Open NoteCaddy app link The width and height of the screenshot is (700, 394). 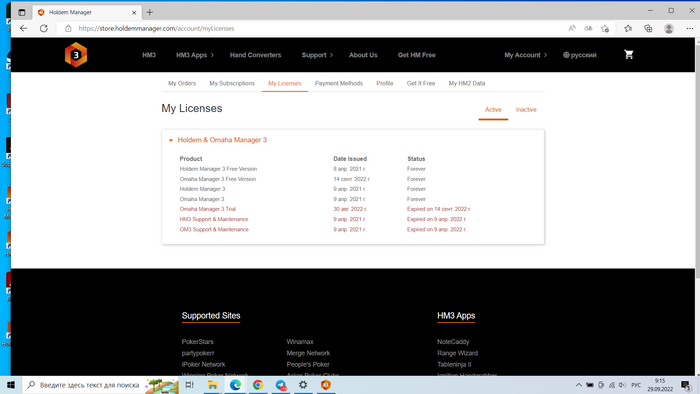click(453, 342)
